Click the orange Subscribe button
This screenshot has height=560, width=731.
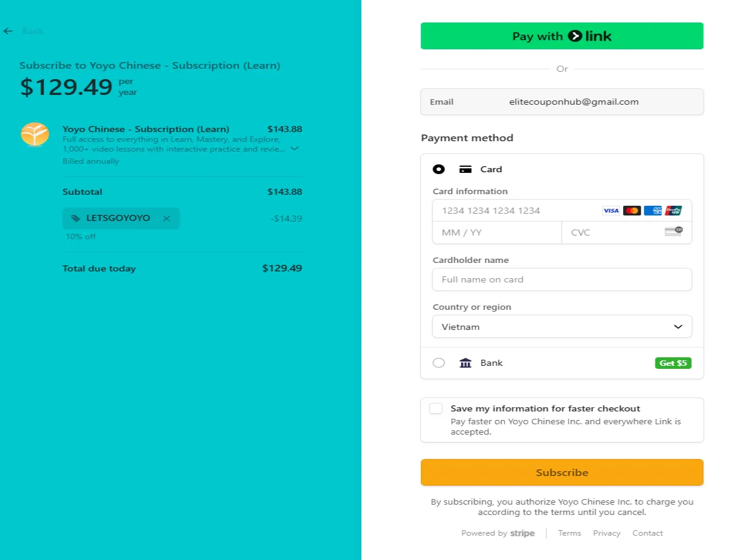click(562, 472)
